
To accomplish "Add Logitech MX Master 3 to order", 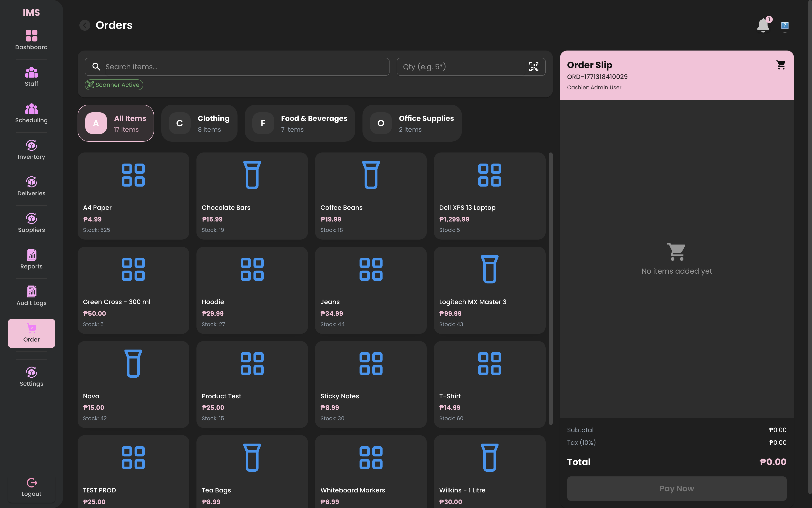I will [x=489, y=291].
